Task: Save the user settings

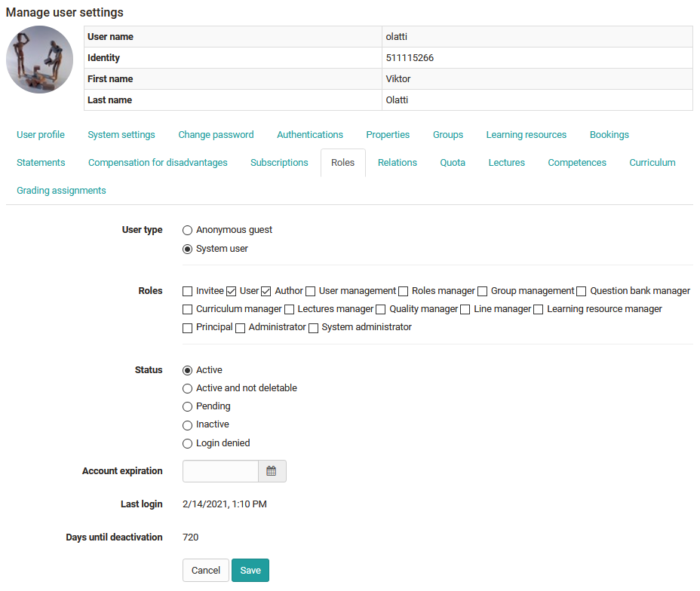Action: coord(250,570)
